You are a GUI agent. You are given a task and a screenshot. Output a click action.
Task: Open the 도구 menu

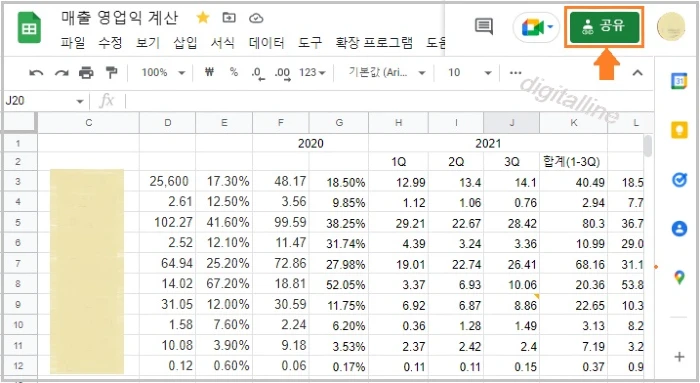pos(310,43)
